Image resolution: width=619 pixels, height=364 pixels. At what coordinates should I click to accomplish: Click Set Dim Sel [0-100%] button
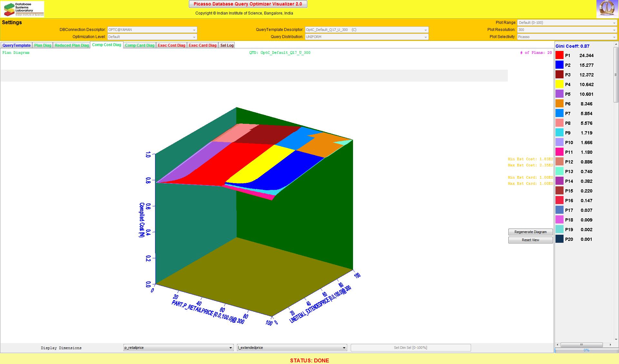410,348
